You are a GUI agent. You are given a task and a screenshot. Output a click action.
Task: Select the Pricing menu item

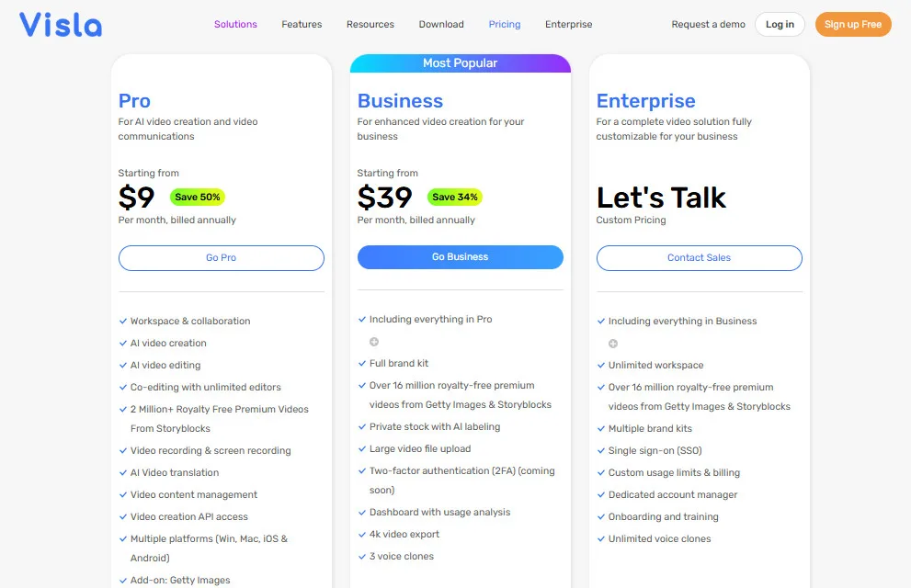505,24
